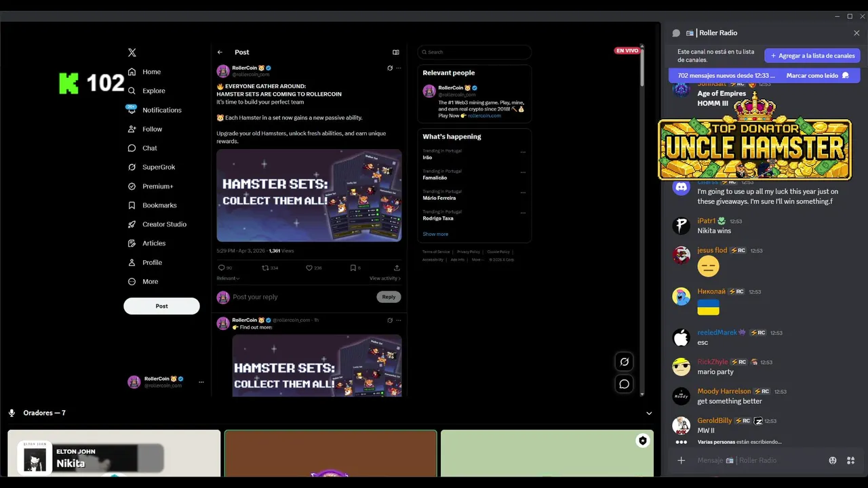This screenshot has width=868, height=488.
Task: Open account menu dots beside RollerCoin account
Action: pos(201,382)
